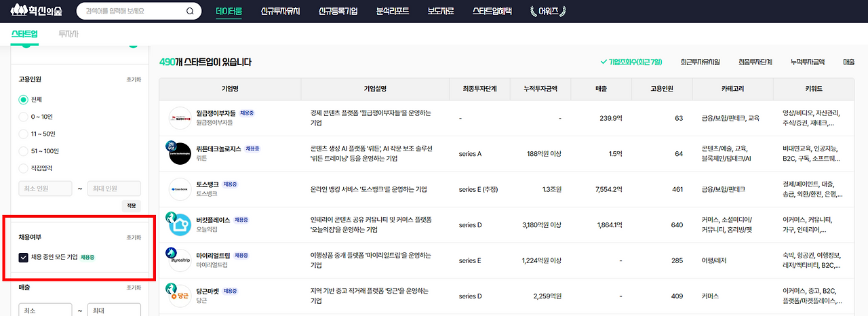Sort by 누적투자금액 in sort options
Screen dimensions: 868x316
(x=807, y=62)
